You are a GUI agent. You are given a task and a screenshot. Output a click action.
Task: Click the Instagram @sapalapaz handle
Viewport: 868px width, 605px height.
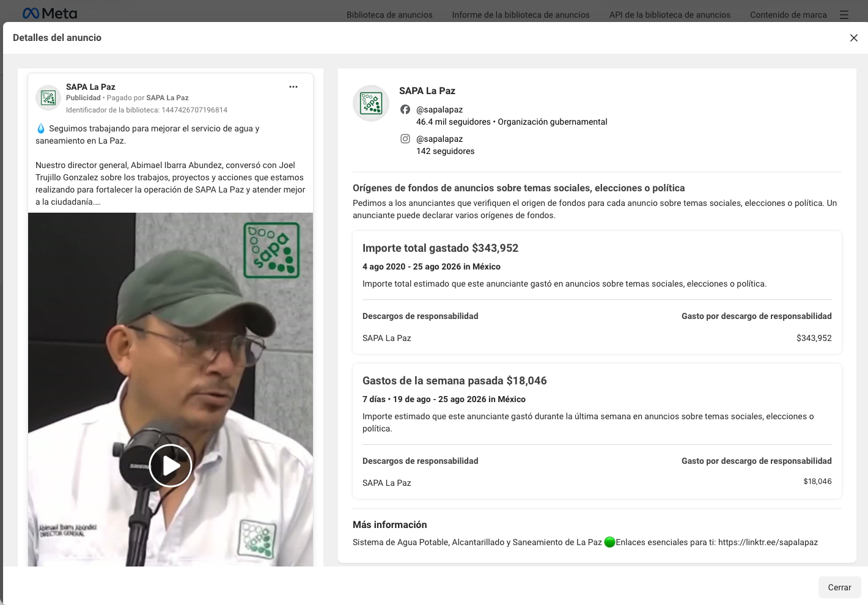[440, 139]
